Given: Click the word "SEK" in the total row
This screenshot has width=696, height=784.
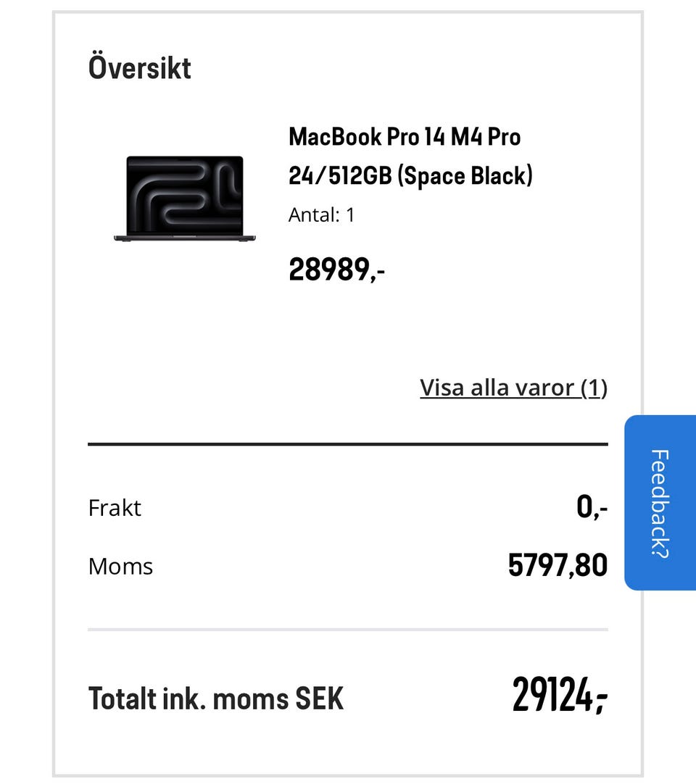Looking at the screenshot, I should click(x=319, y=698).
